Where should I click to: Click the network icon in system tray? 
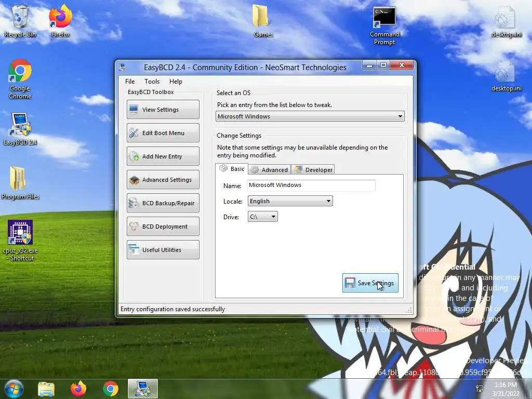click(x=480, y=389)
